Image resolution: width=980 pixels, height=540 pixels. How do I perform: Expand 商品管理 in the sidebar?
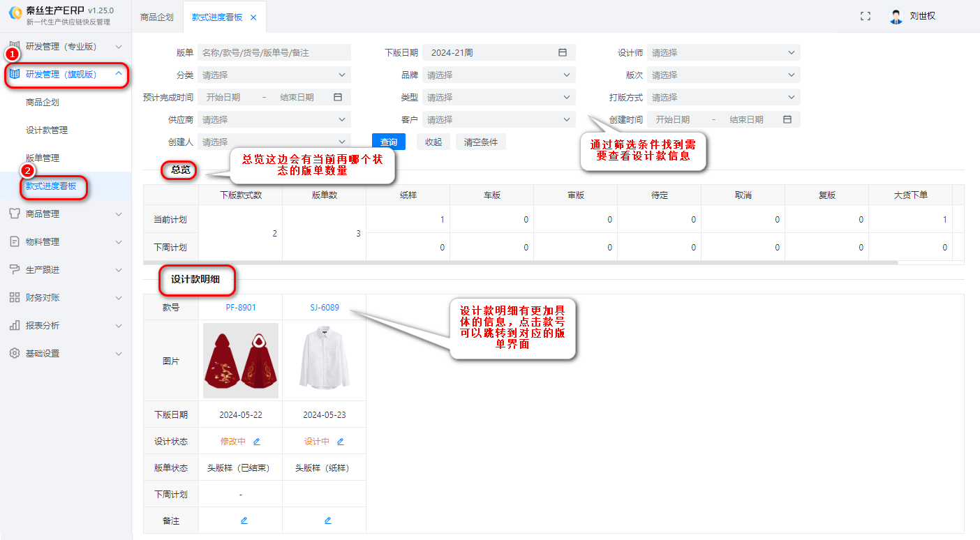coord(66,214)
